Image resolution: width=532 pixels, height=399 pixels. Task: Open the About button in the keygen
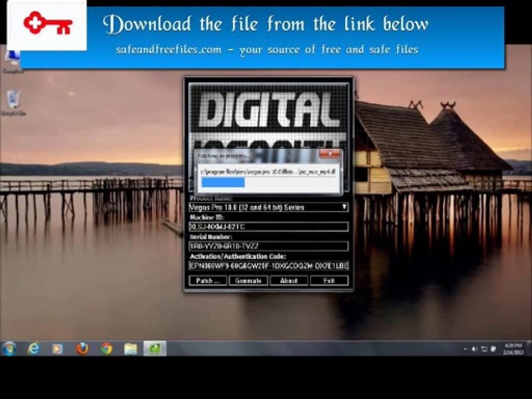coord(289,280)
